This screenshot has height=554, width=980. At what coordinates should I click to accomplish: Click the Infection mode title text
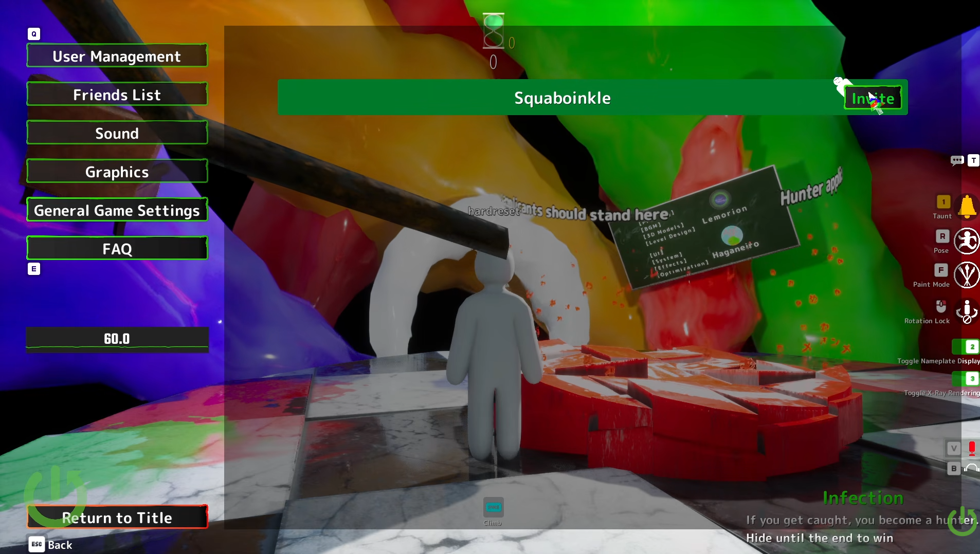863,498
